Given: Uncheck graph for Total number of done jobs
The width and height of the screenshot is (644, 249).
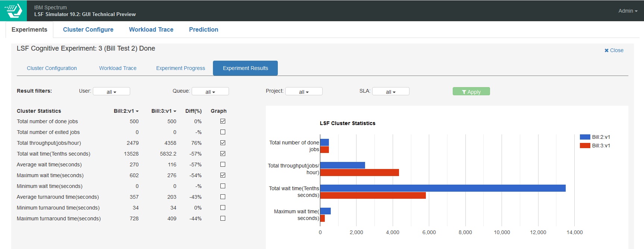Looking at the screenshot, I should [223, 121].
